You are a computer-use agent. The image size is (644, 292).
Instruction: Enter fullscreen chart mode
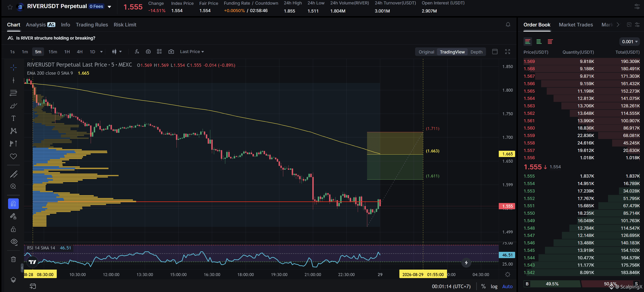[507, 52]
